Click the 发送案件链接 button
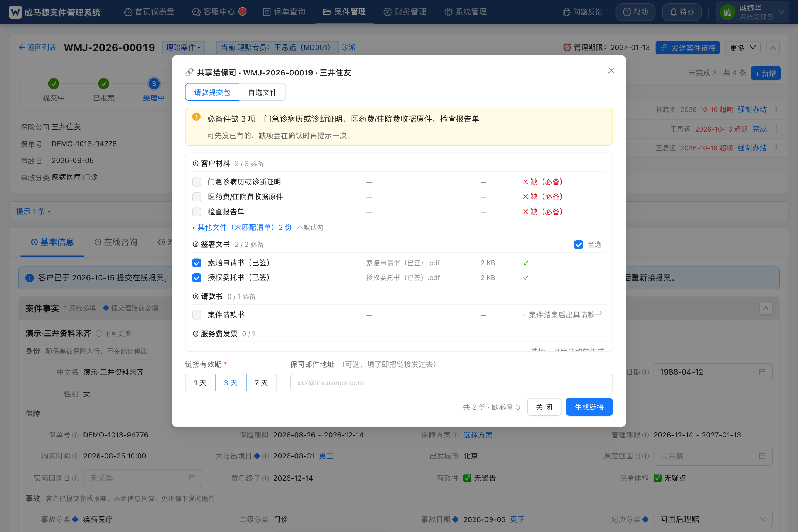The image size is (798, 532). click(688, 48)
